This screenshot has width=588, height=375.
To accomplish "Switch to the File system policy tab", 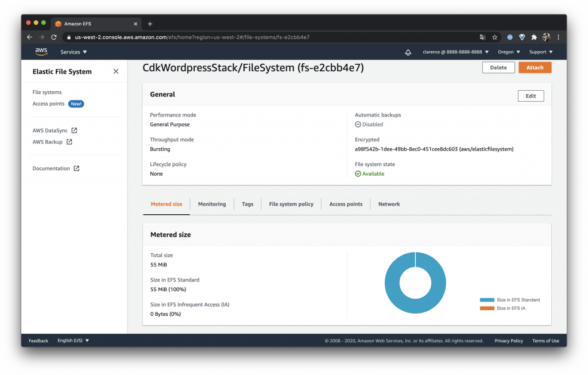I will click(291, 204).
